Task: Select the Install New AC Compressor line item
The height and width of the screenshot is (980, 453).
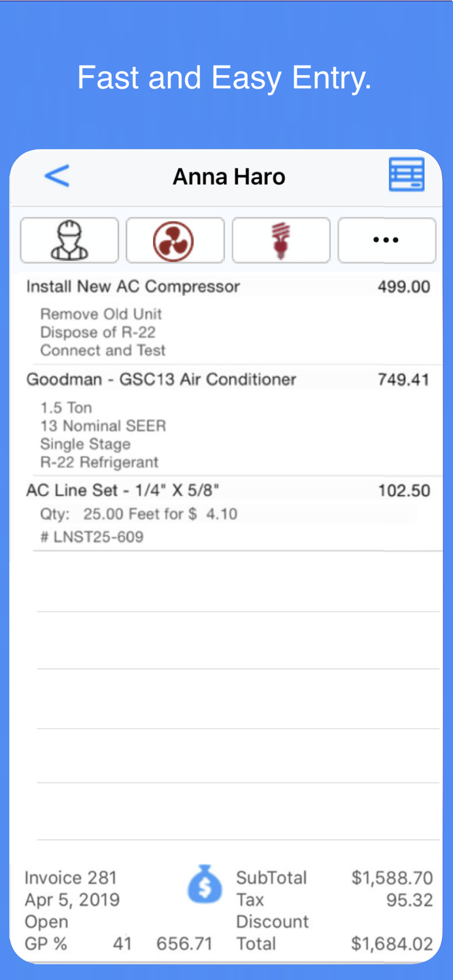Action: tap(133, 286)
